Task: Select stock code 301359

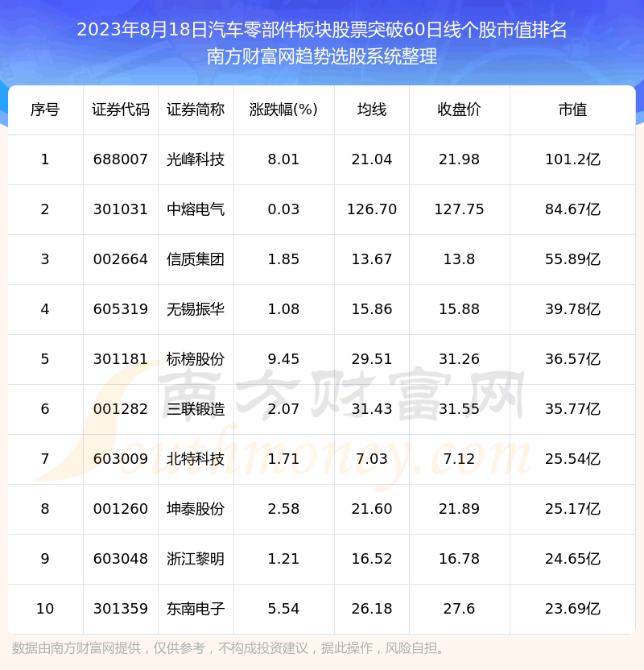Action: coord(121,609)
